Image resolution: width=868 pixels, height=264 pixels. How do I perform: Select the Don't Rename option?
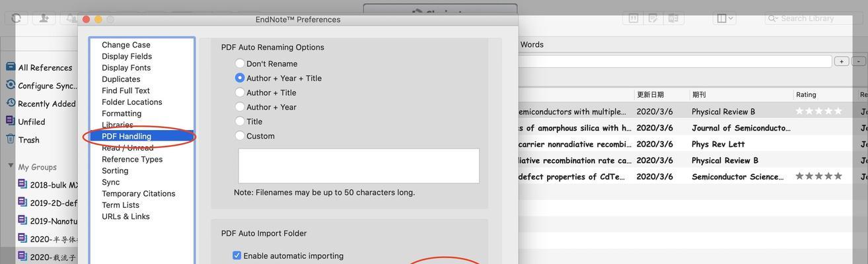coord(240,63)
